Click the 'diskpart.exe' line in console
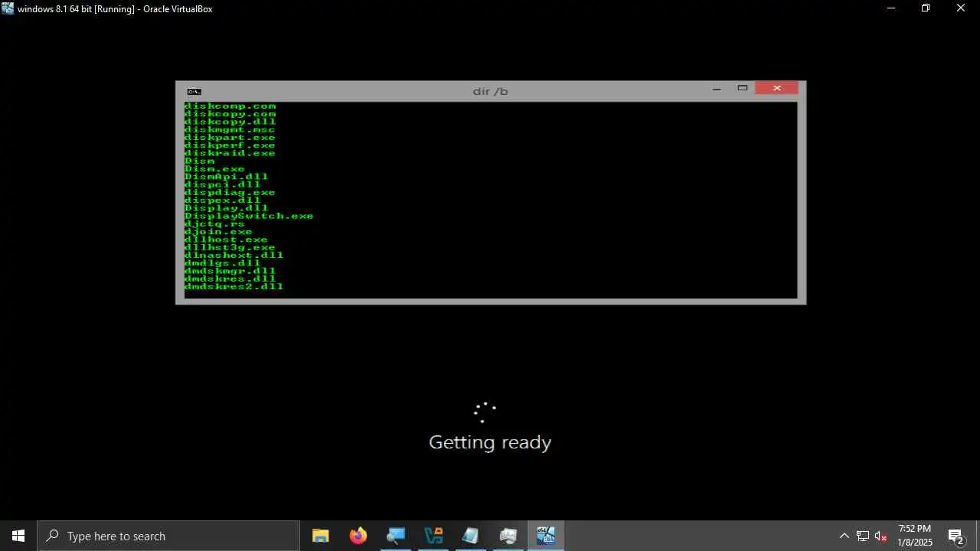This screenshot has width=980, height=551. (230, 138)
